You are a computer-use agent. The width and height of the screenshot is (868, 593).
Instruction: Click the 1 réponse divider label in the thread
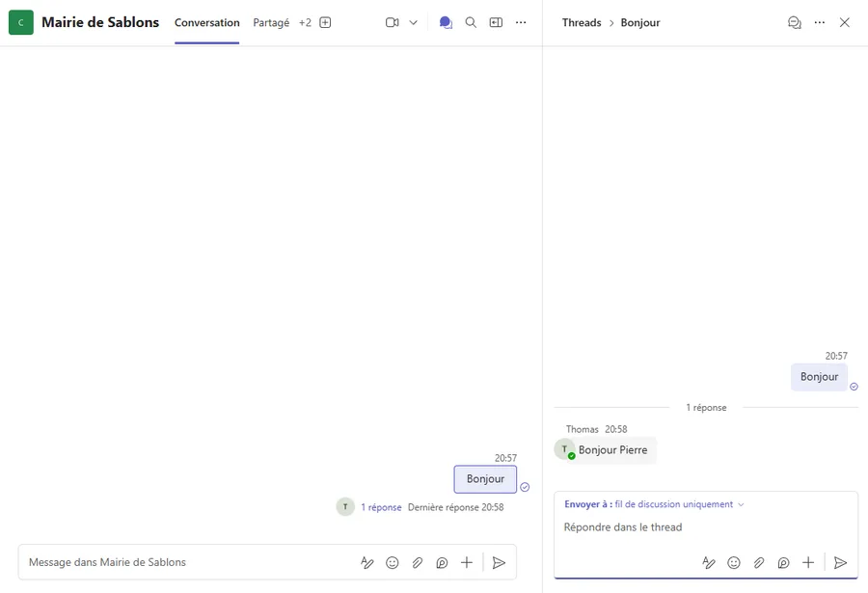706,408
